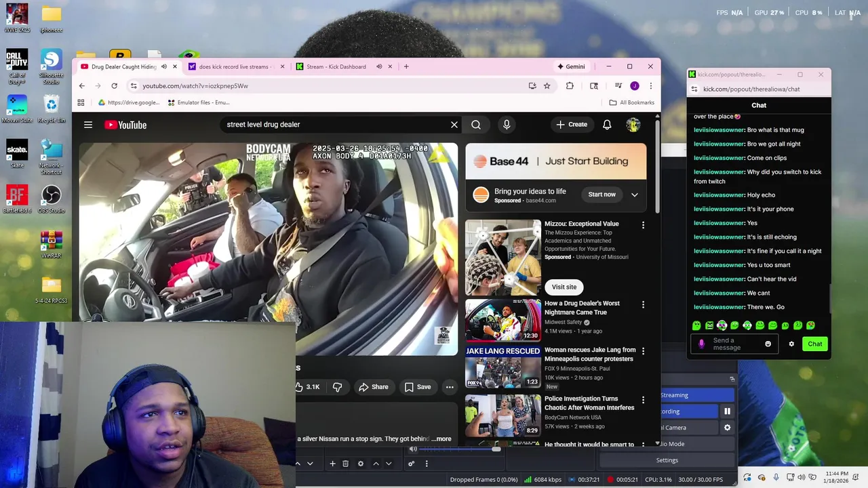Click the Gemini button in Chrome
This screenshot has width=868, height=488.
pos(571,66)
